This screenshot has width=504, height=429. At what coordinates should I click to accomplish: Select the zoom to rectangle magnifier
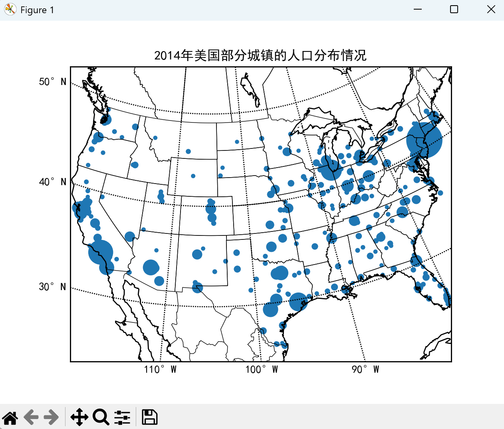(101, 417)
